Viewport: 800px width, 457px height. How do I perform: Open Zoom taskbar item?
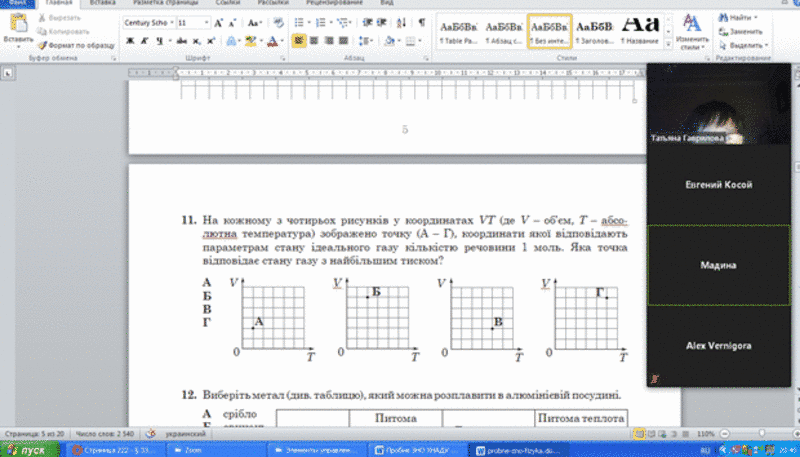215,450
